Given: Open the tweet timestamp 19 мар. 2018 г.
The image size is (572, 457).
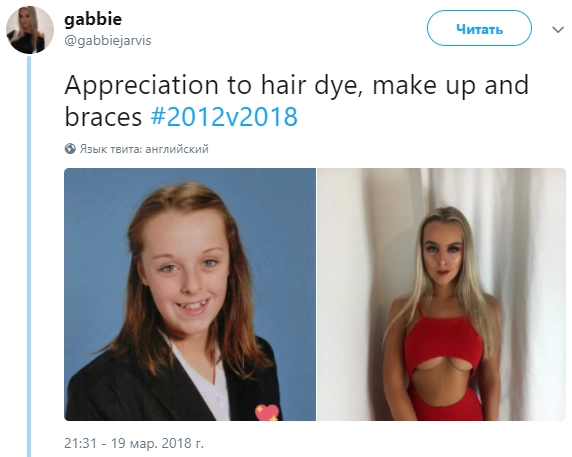Looking at the screenshot, I should pos(157,444).
